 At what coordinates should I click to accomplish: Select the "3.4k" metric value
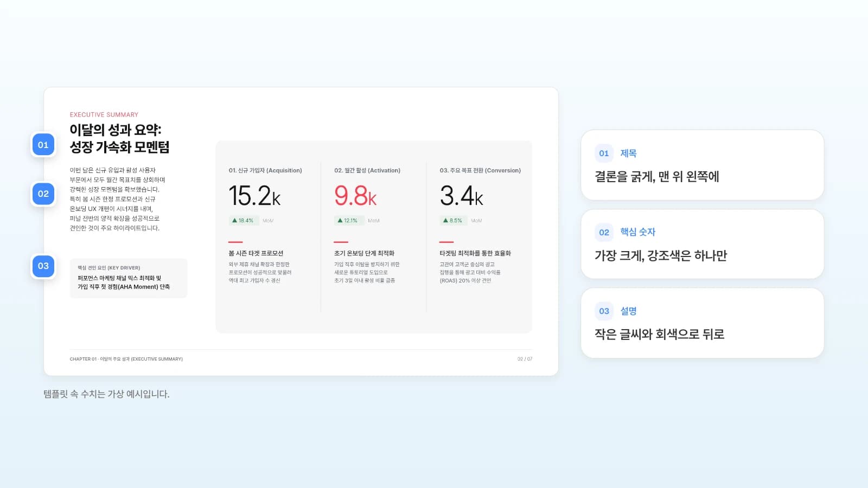pyautogui.click(x=461, y=196)
